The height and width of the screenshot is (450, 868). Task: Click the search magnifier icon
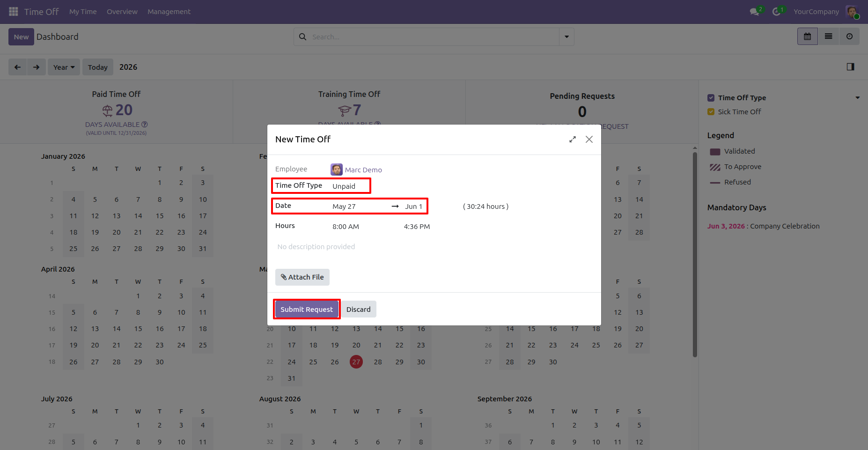point(302,37)
